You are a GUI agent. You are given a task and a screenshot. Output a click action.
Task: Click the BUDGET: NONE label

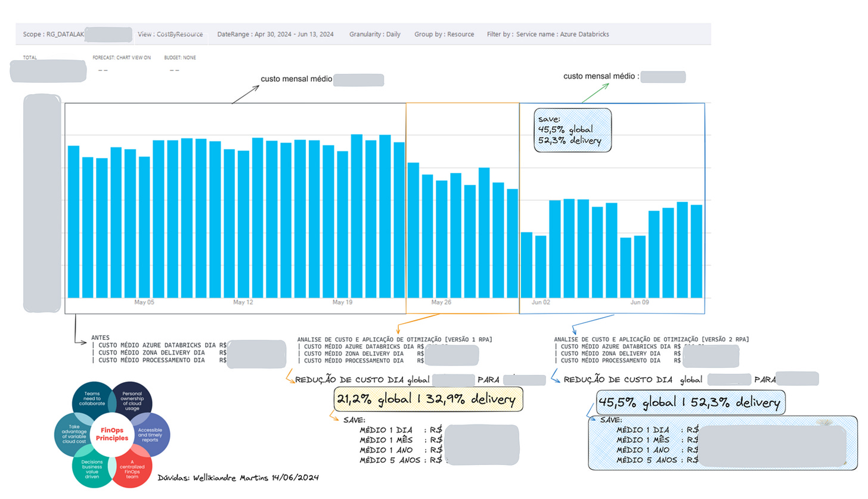(x=179, y=58)
